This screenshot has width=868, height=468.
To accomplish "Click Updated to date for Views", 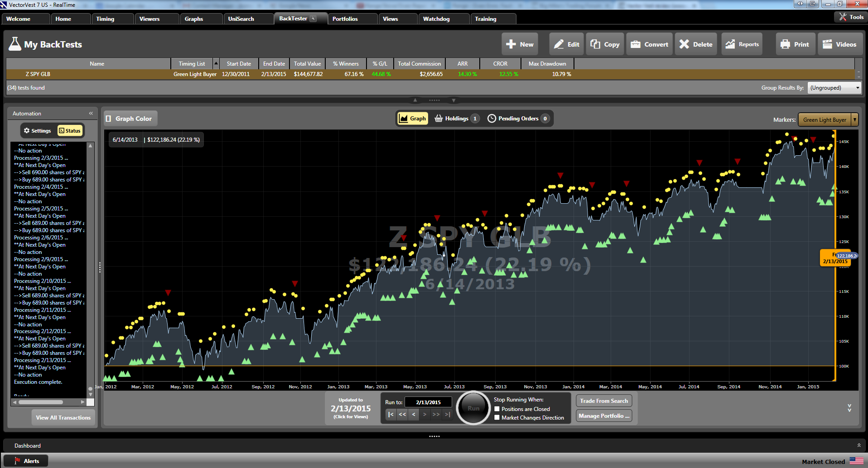I will coord(351,408).
